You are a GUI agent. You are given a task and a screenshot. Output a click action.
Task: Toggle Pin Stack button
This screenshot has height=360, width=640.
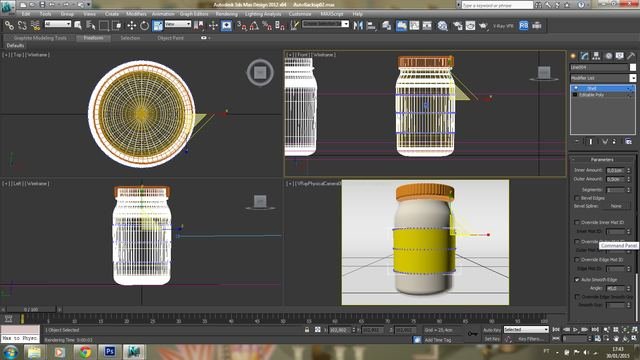tap(577, 142)
